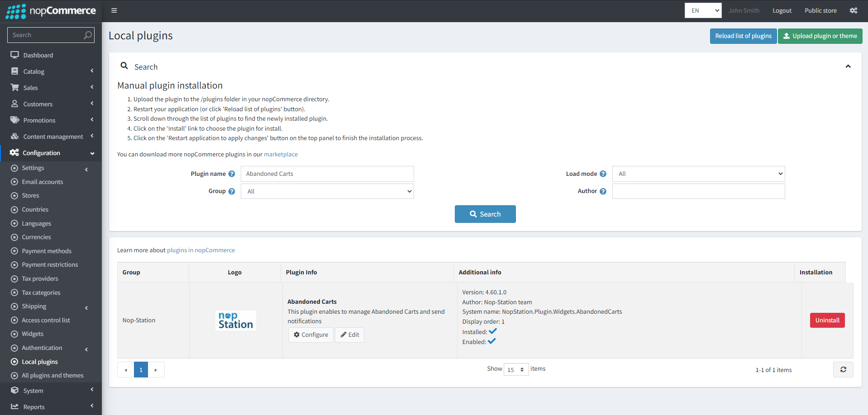The width and height of the screenshot is (868, 415).
Task: Open Email accounts menu item
Action: (x=42, y=182)
